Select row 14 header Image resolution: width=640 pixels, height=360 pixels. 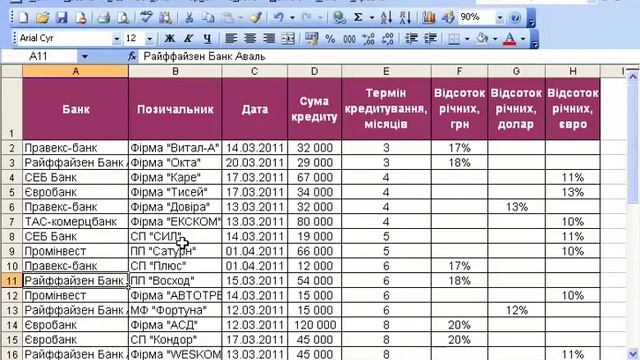coord(11,325)
